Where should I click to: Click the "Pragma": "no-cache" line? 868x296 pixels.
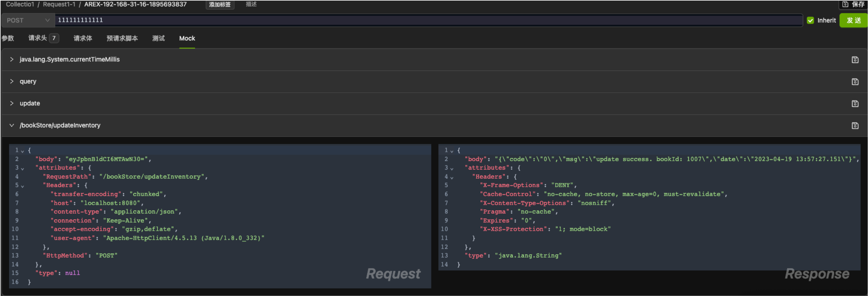click(x=519, y=212)
